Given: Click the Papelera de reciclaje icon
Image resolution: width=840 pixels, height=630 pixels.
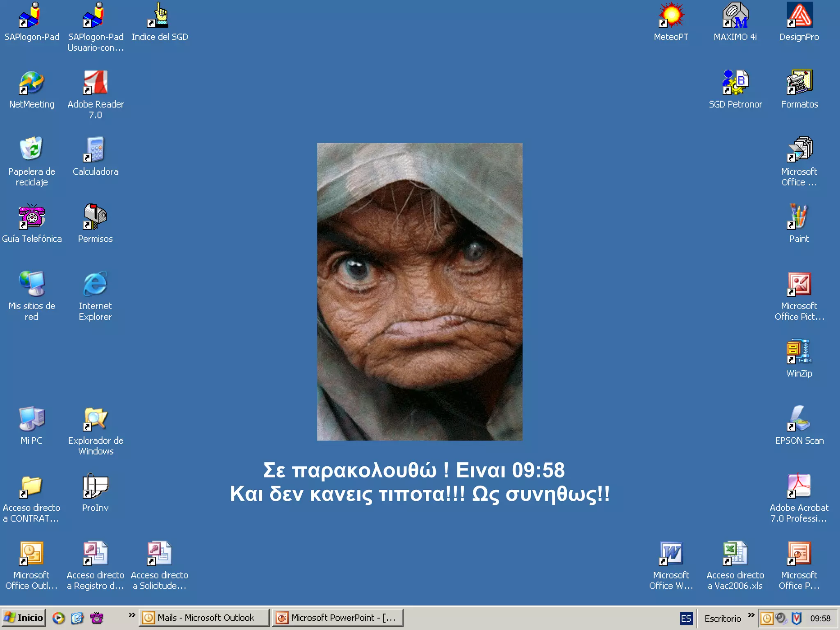Looking at the screenshot, I should coord(32,149).
